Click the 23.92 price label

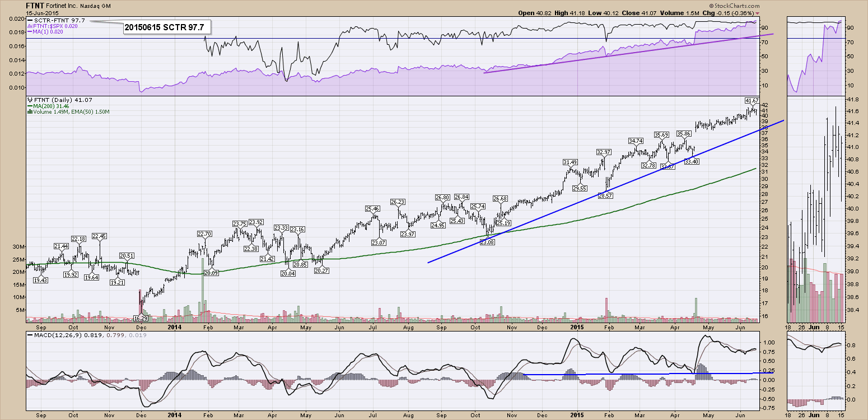coord(256,221)
